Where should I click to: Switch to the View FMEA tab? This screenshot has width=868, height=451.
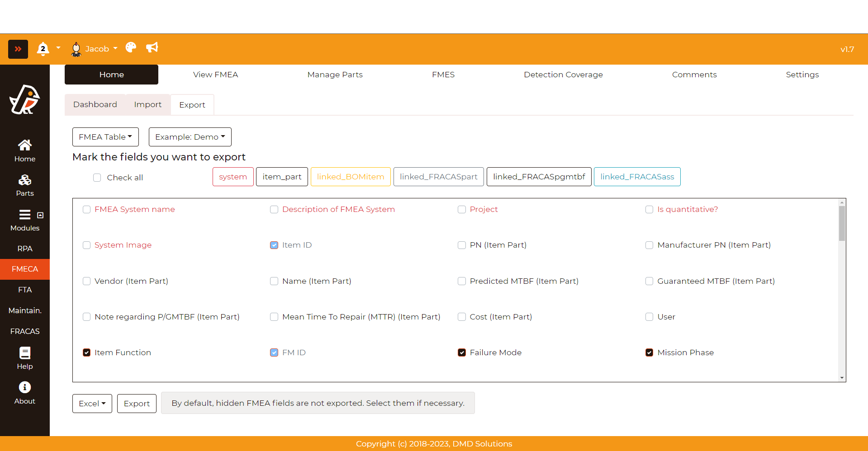pyautogui.click(x=215, y=75)
